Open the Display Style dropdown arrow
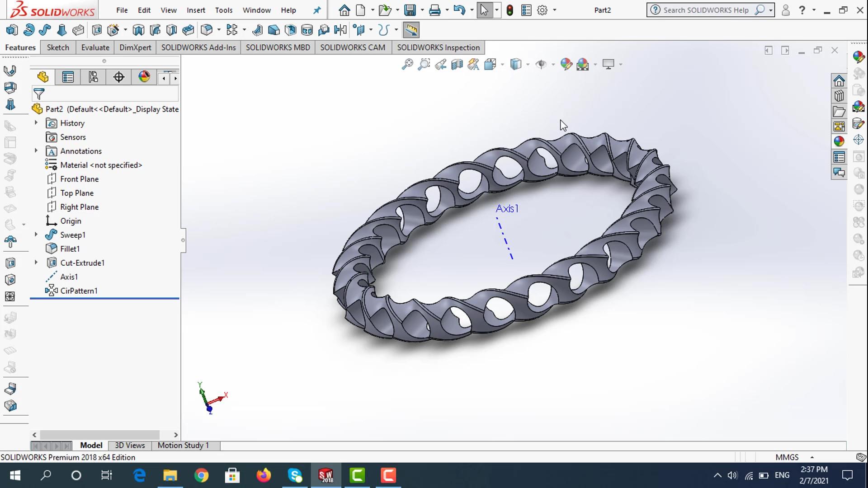The width and height of the screenshot is (868, 488). [528, 65]
